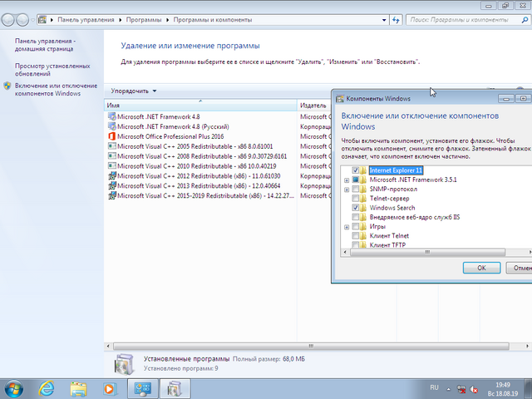Open Windows Media Player from taskbar
Viewport: 532px width, 399px height.
110,389
